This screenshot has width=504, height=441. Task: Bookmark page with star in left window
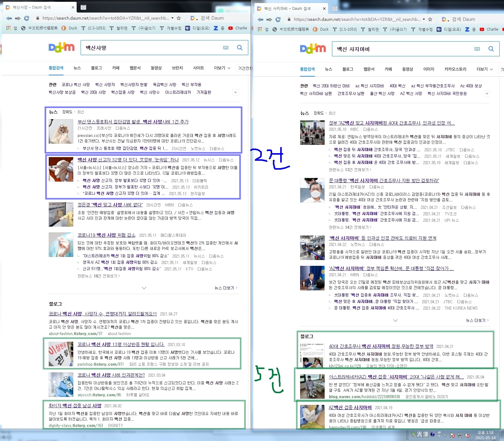tap(179, 18)
